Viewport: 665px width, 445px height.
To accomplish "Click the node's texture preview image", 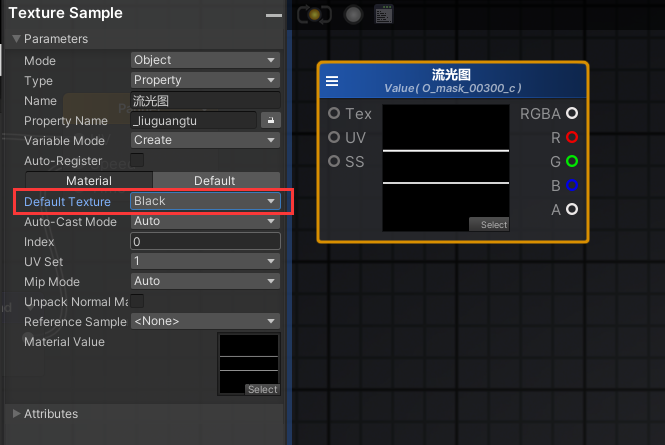I will pyautogui.click(x=446, y=168).
